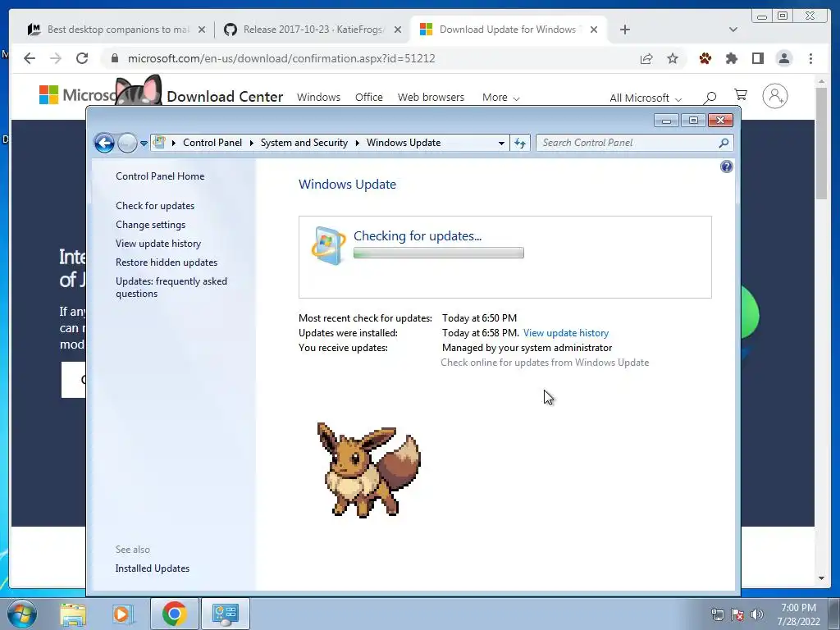The image size is (840, 630).
Task: Close Best desktop companions tab
Action: (202, 30)
